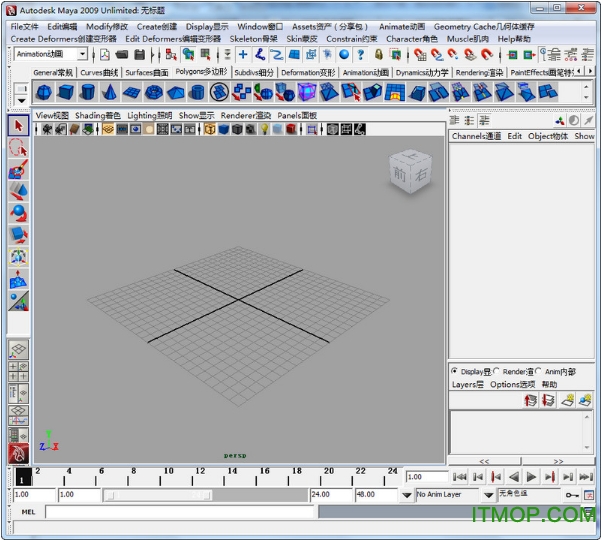
Task: Create a polygon sphere from shelf
Action: point(43,92)
